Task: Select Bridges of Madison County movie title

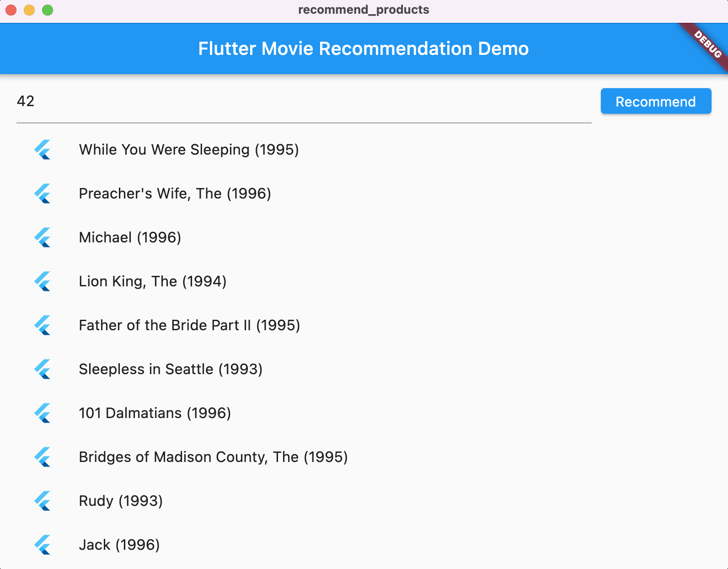Action: pos(214,457)
